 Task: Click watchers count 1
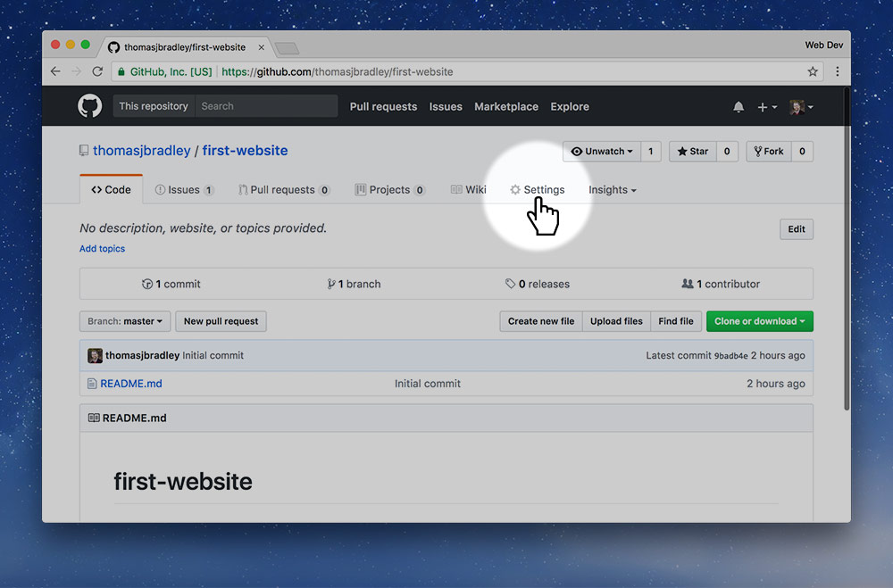tap(650, 152)
